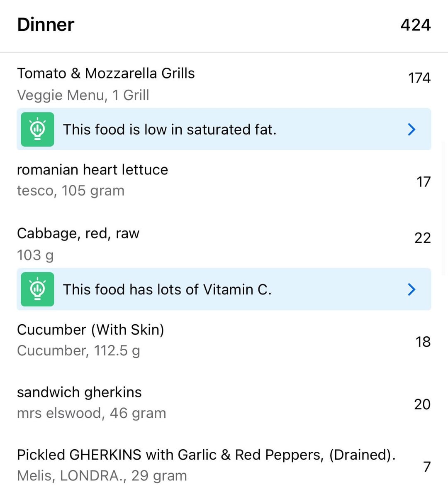Viewport: 448px width, 492px height.
Task: Open Pickled GHERKINS with Garlic entry
Action: (224, 465)
